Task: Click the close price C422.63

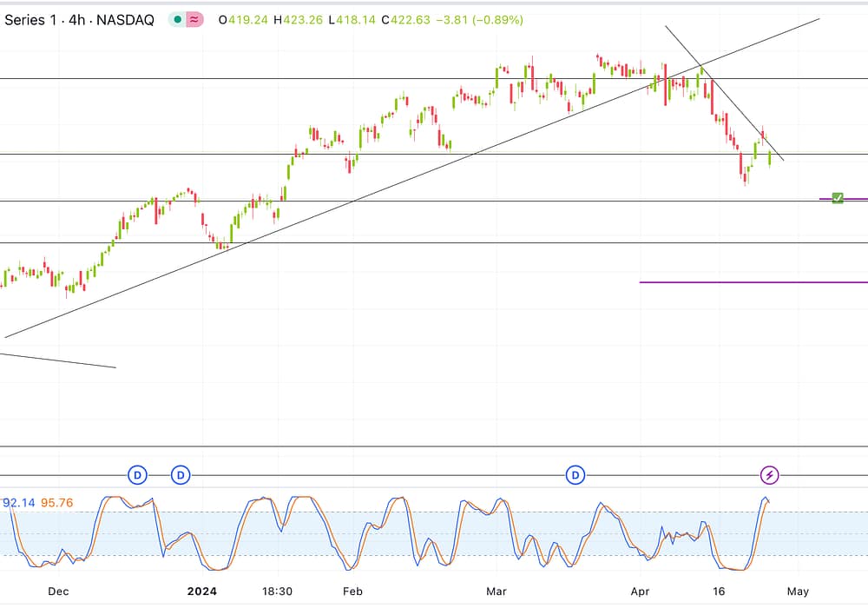Action: [407, 19]
